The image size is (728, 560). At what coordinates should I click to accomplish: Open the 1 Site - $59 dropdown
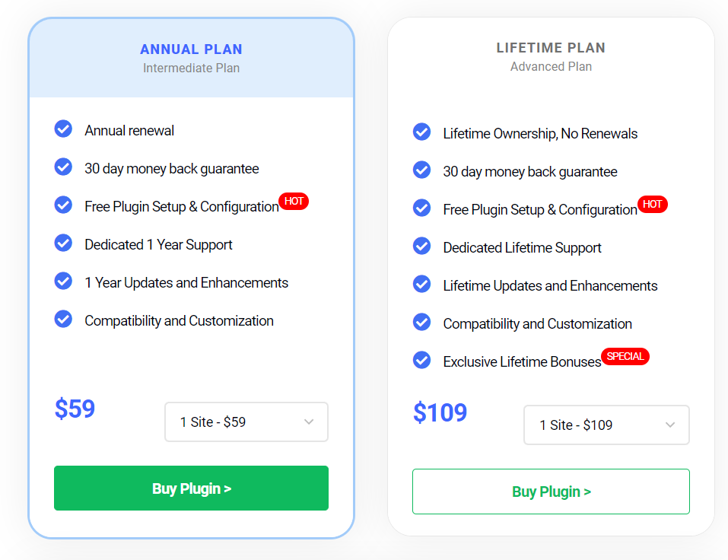pyautogui.click(x=246, y=422)
